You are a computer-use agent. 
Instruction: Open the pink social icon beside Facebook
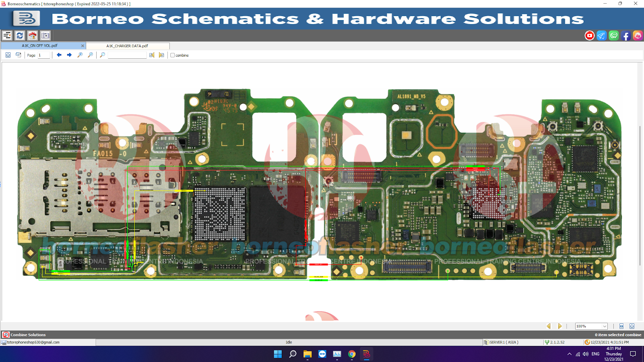pyautogui.click(x=638, y=35)
